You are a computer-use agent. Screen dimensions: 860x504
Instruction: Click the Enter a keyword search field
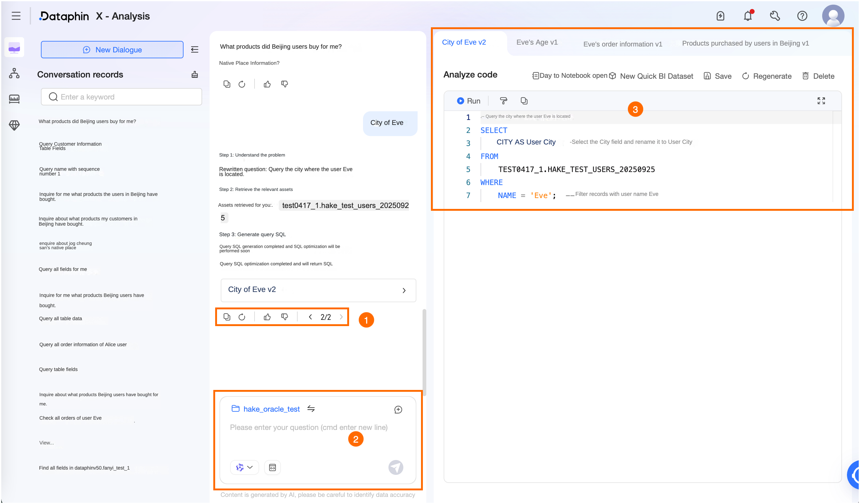pos(121,97)
